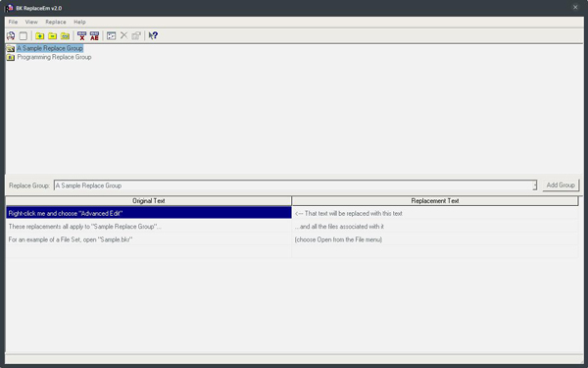This screenshot has height=368, width=588.
Task: Click the folder icon beside A Sample Replace Group
Action: [x=11, y=48]
